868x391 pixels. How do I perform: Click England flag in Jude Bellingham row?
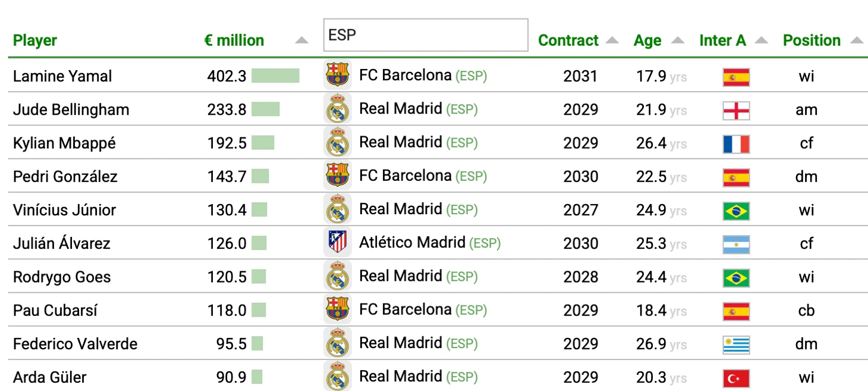735,110
